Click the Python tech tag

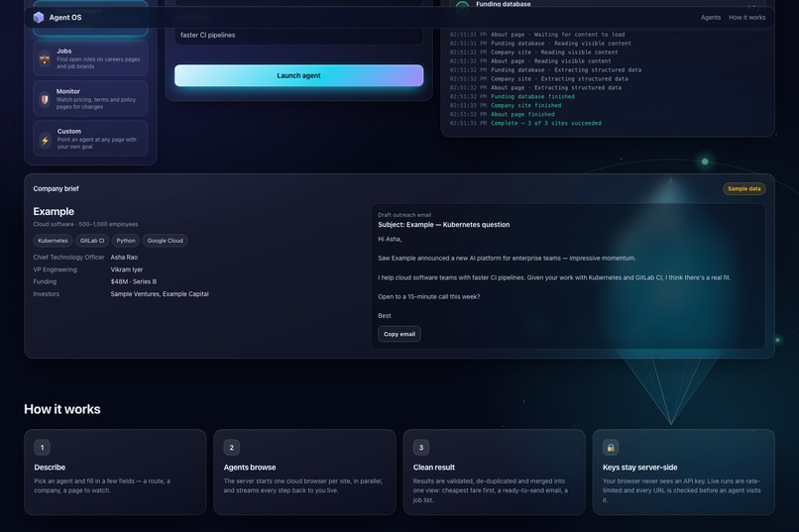click(x=125, y=241)
